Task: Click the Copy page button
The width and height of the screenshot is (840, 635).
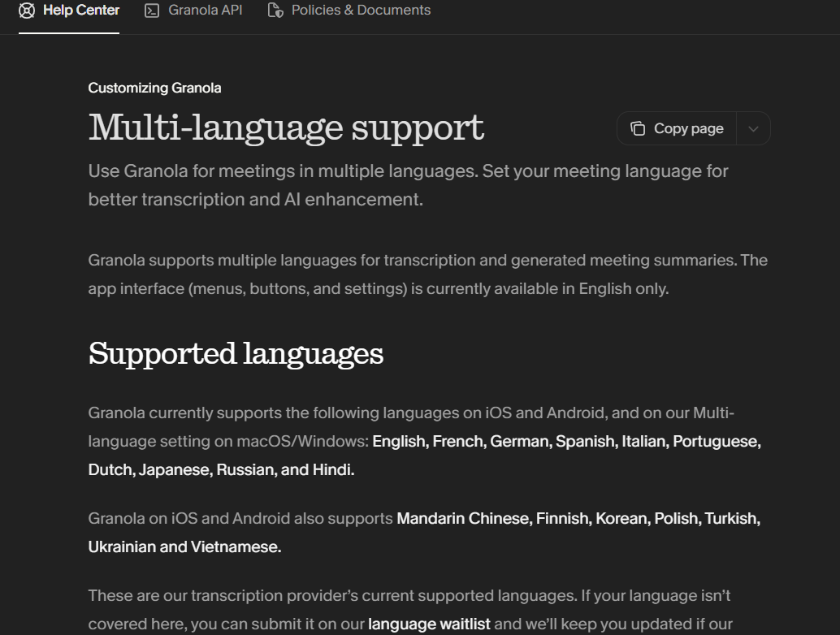Action: click(677, 128)
